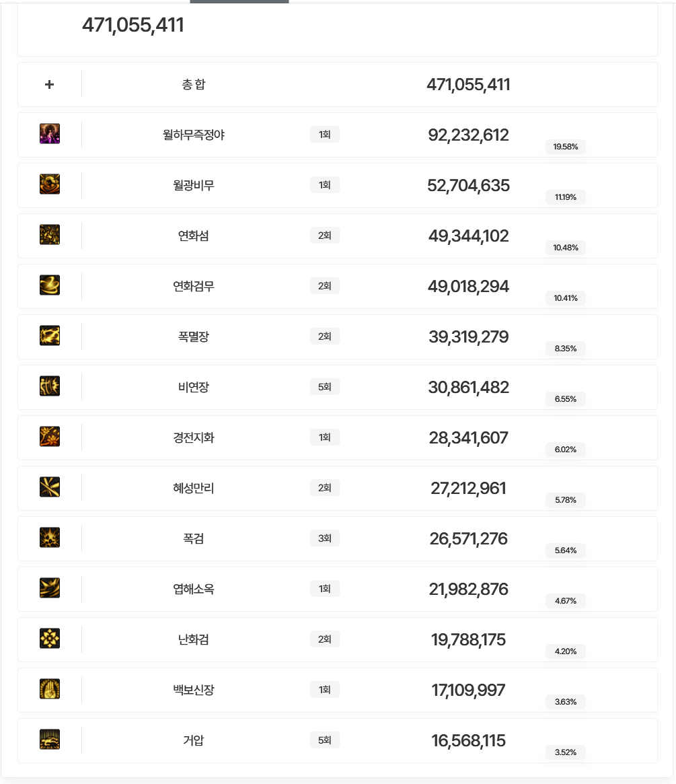Screen dimensions: 676x784
Task: Click the 거압 skill icon
Action: tap(50, 740)
